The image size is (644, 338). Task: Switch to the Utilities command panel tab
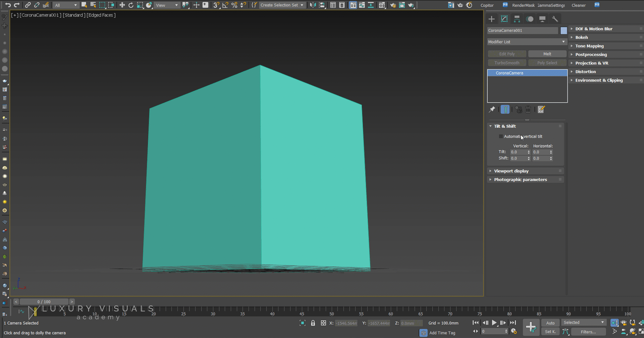pos(555,19)
